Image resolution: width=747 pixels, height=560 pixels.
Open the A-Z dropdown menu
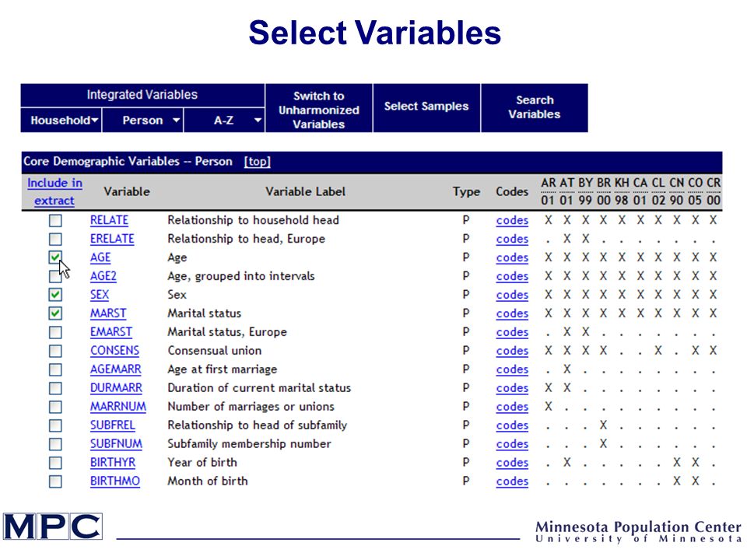pyautogui.click(x=224, y=120)
